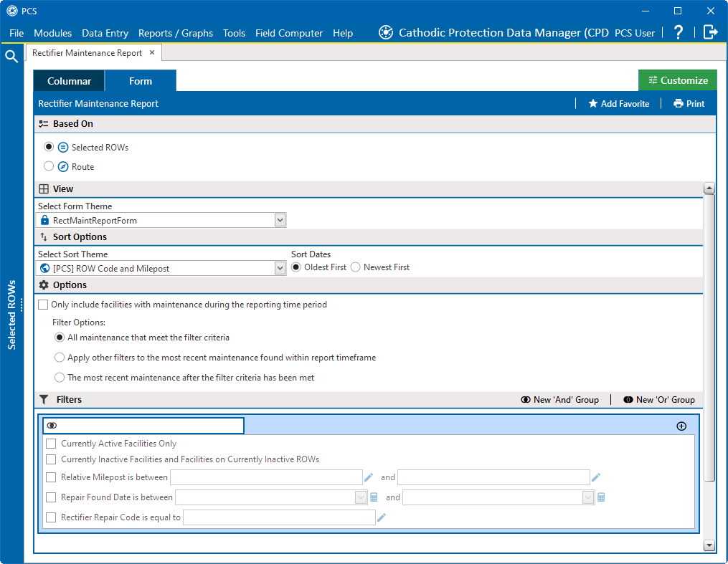Screen dimensions: 728x564
Task: Open the search magnifier in the sidebar
Action: pyautogui.click(x=11, y=57)
